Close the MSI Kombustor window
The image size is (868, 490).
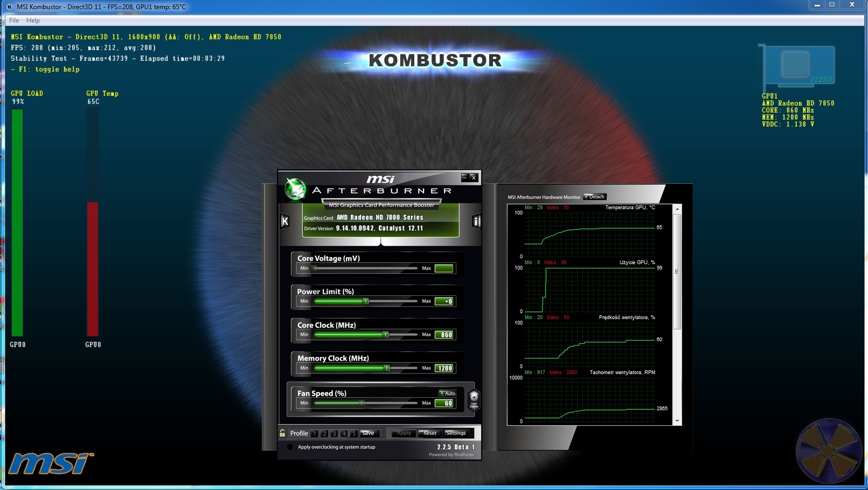(x=852, y=5)
